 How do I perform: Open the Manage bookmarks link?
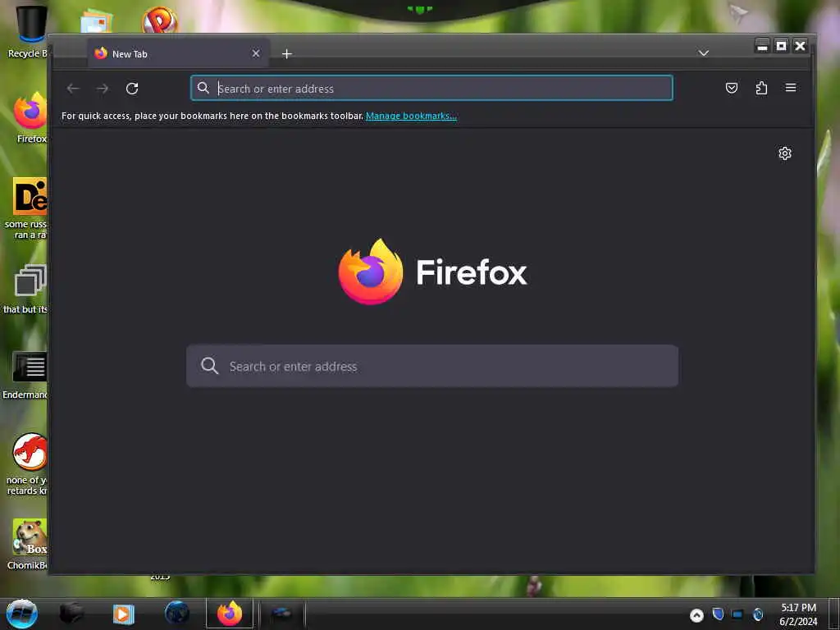pos(411,116)
